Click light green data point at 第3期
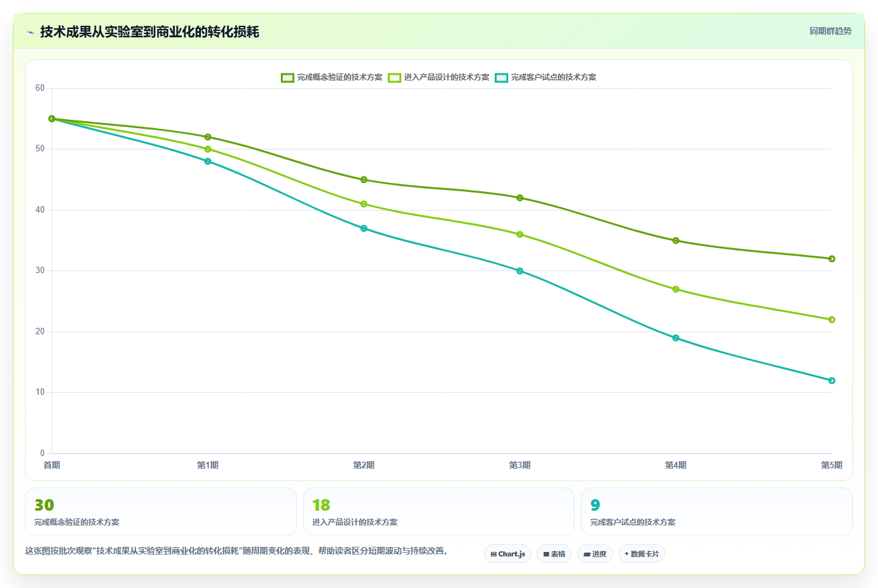The image size is (878, 588). (x=520, y=234)
